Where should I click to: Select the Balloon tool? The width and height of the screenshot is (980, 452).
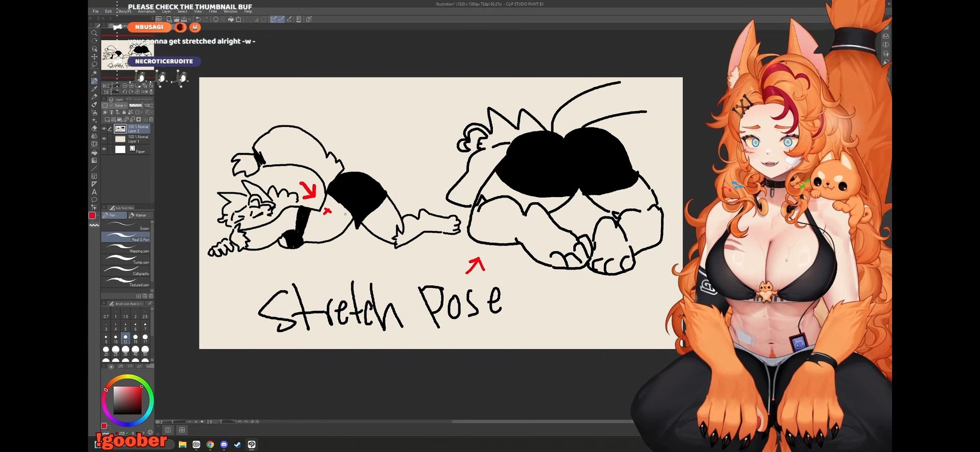coord(94,200)
